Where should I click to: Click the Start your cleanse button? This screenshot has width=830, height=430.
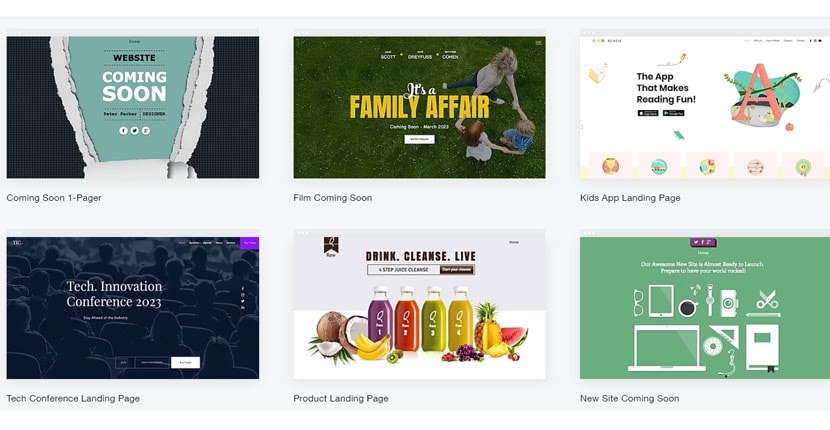tap(457, 270)
